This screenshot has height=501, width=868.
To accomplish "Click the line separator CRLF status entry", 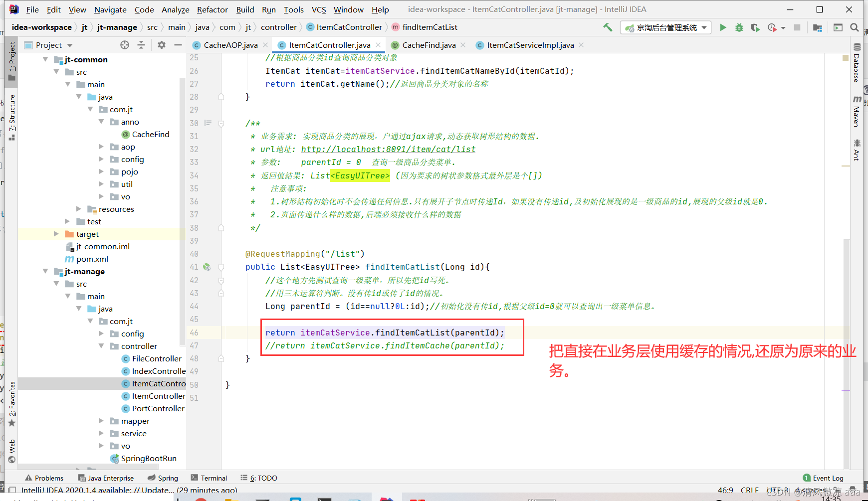I will point(750,491).
